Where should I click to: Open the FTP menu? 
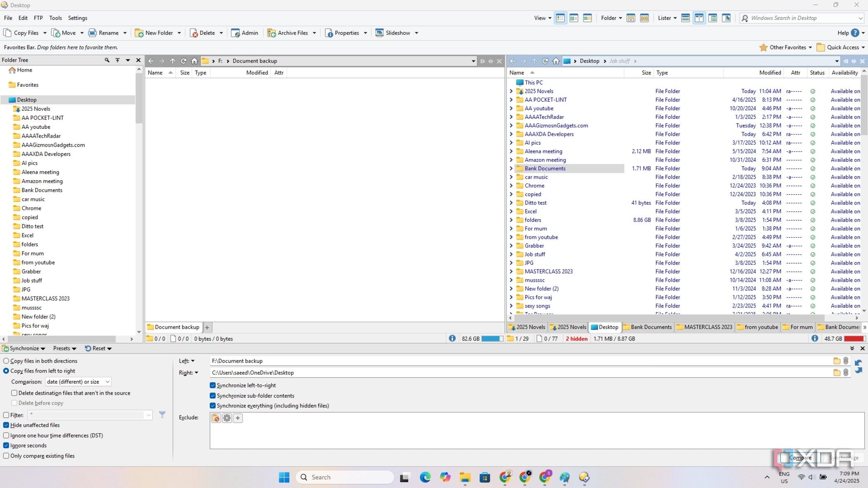click(x=38, y=18)
